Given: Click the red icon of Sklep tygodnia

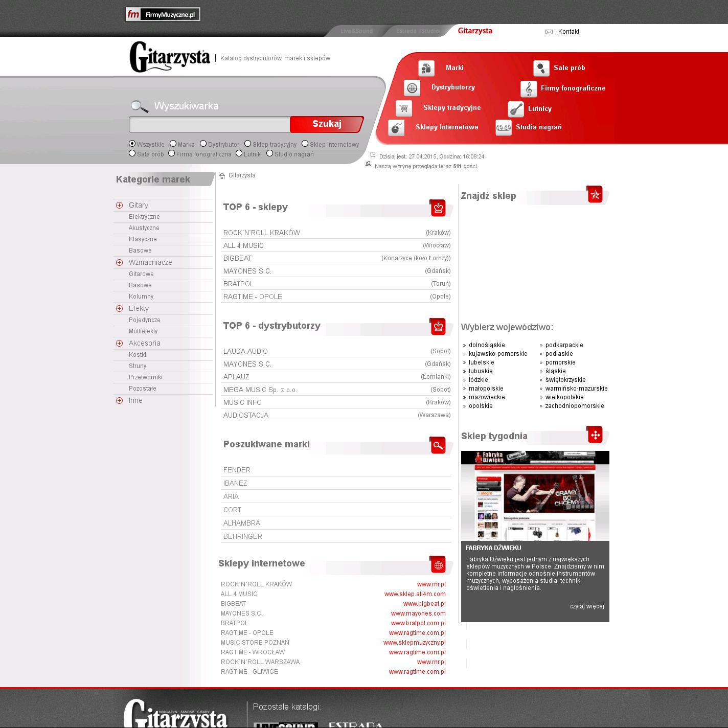Looking at the screenshot, I should point(595,435).
